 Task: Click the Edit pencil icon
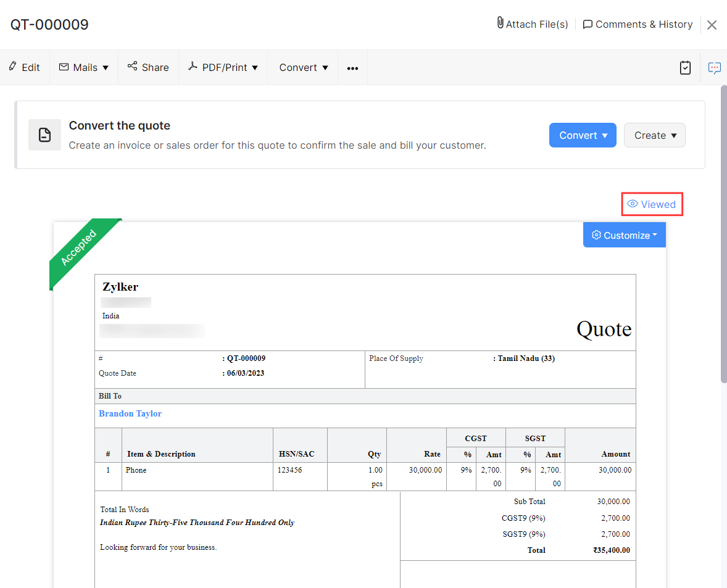[13, 67]
